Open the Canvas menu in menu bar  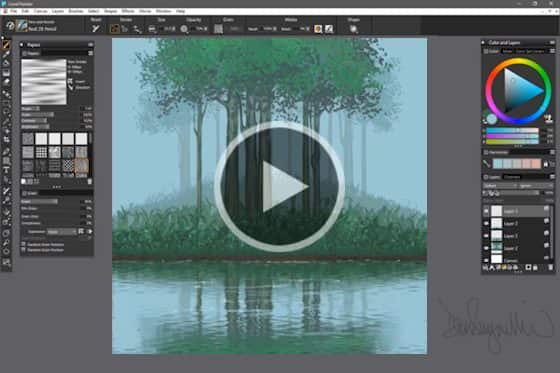coord(40,11)
